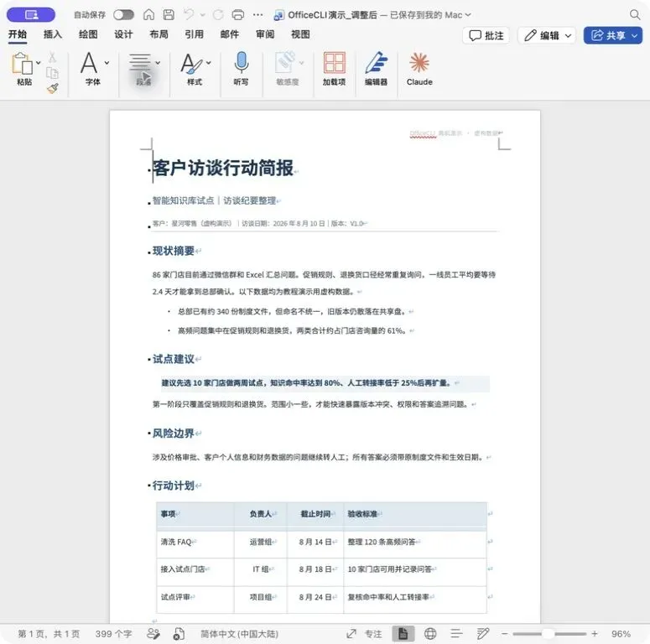Click the collaborators icon in status bar

(153, 634)
